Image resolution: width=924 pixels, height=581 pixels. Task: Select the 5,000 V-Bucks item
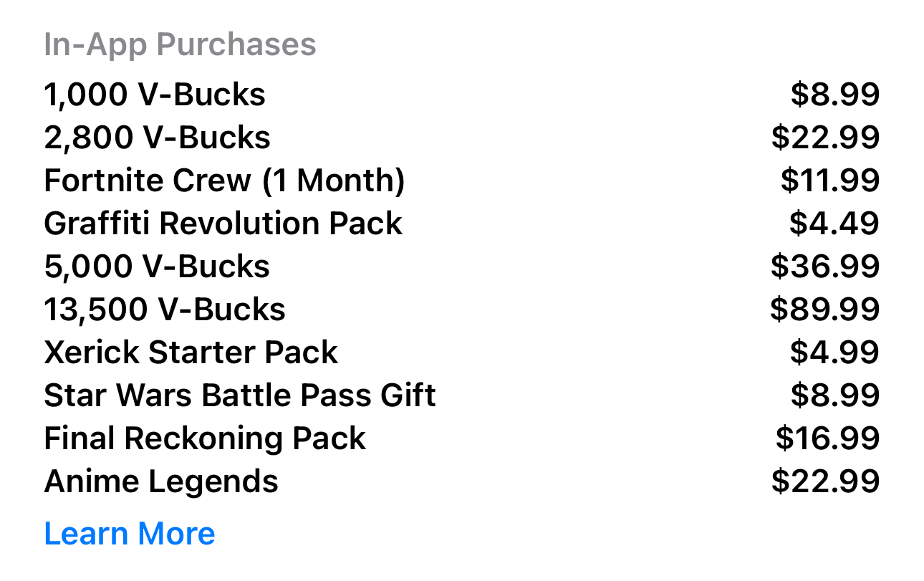pyautogui.click(x=157, y=267)
